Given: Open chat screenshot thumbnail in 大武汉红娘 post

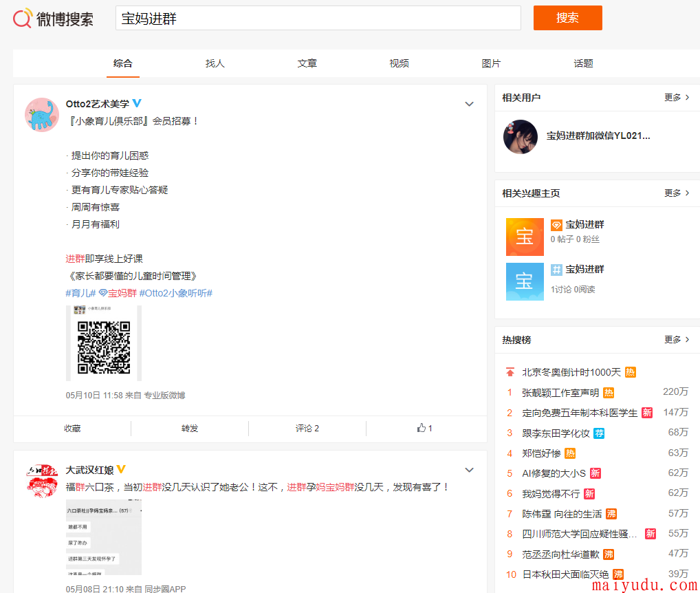Looking at the screenshot, I should click(104, 537).
